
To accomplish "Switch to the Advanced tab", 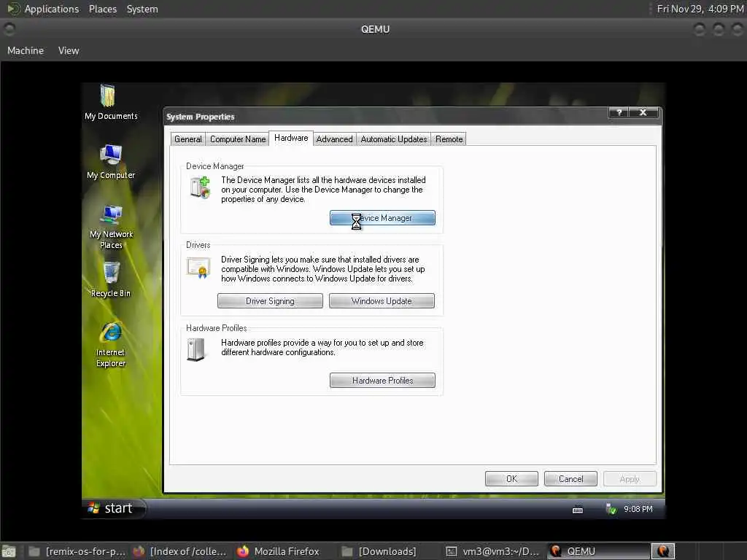I will pos(334,139).
